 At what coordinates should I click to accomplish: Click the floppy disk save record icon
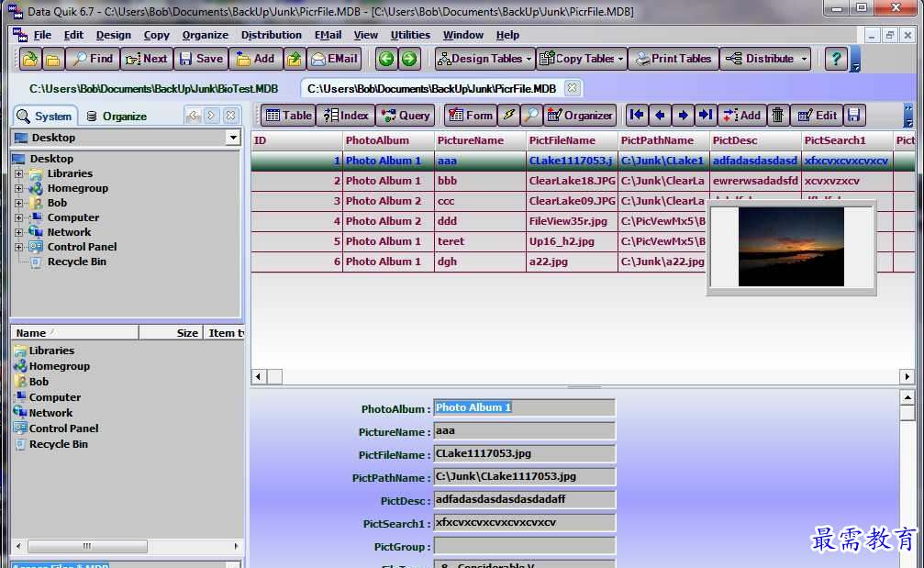tap(854, 115)
